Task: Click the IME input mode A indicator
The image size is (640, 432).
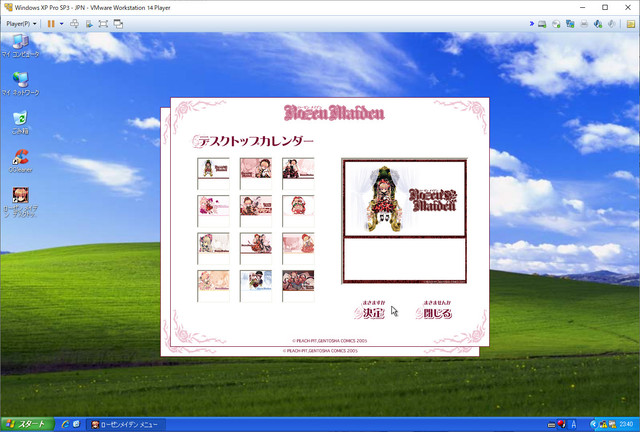Action: coord(574,425)
